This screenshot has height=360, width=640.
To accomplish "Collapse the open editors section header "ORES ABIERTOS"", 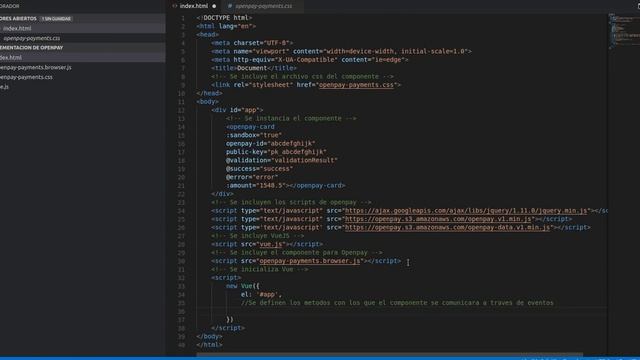I will [x=18, y=19].
